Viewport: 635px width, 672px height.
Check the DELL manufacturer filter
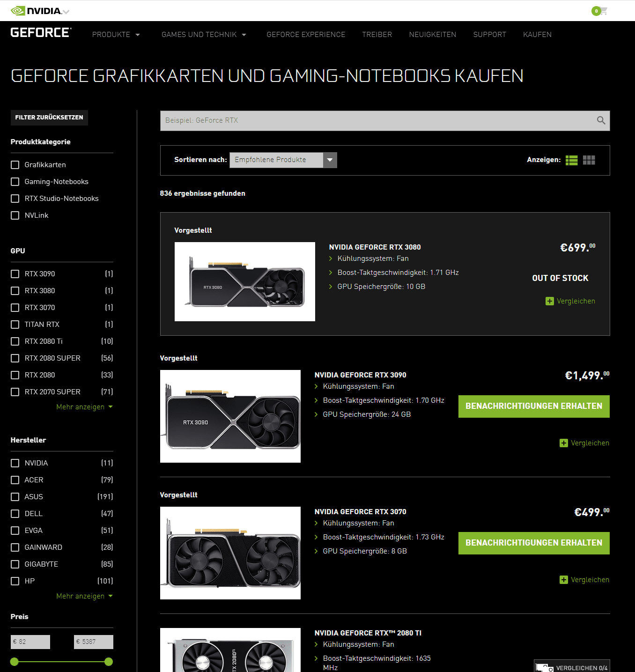[x=15, y=514]
